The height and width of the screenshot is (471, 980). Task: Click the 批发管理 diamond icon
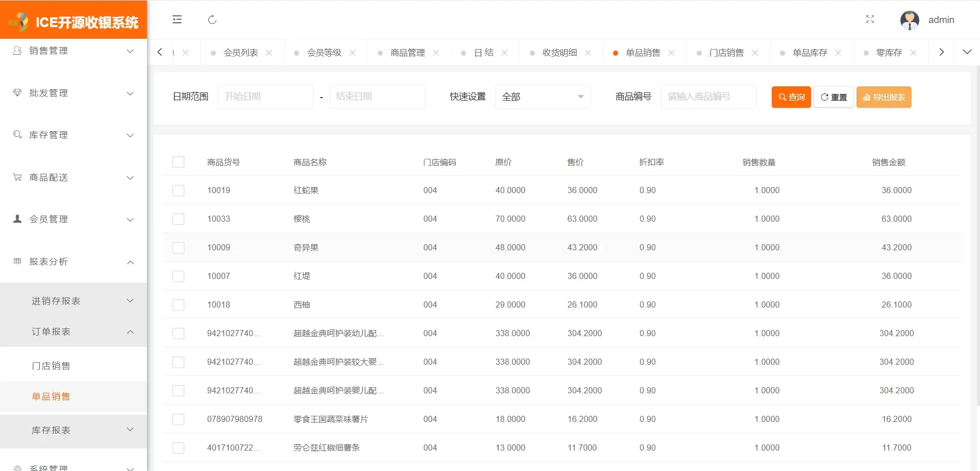(x=17, y=92)
